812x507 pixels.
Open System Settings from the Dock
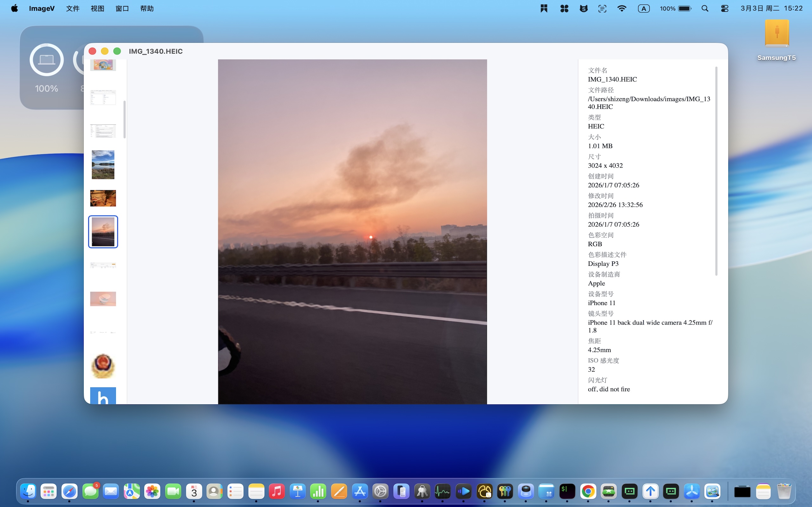pyautogui.click(x=381, y=491)
